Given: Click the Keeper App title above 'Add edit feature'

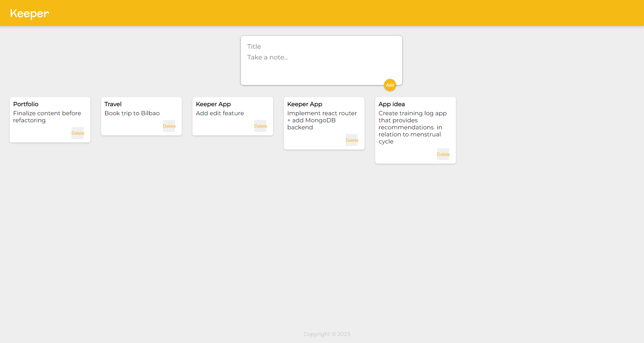Looking at the screenshot, I should [213, 104].
